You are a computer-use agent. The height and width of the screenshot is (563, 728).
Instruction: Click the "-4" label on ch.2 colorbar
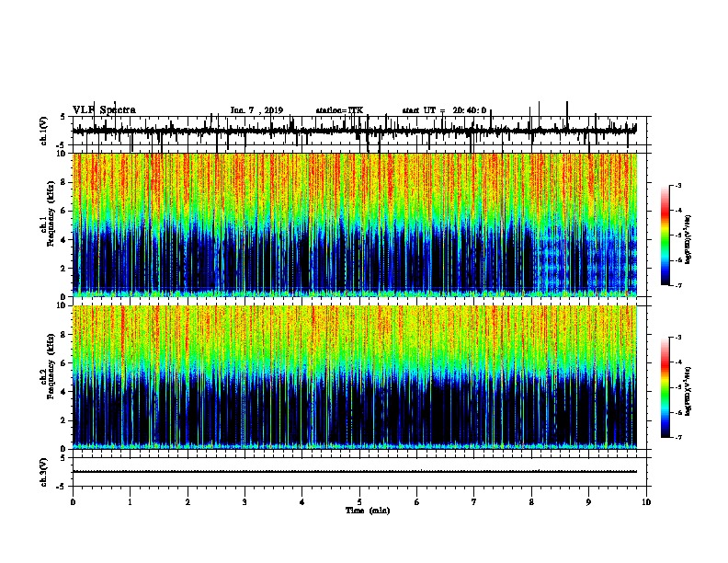(x=678, y=362)
